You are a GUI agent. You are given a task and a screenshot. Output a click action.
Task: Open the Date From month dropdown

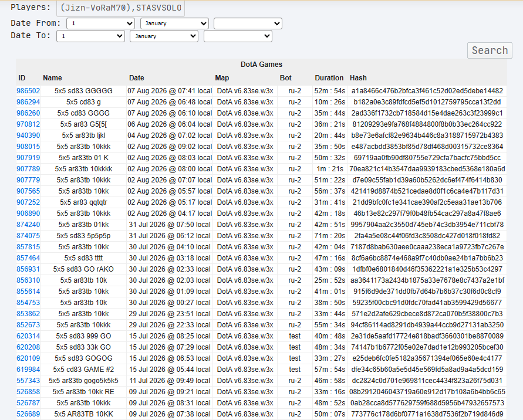(174, 23)
